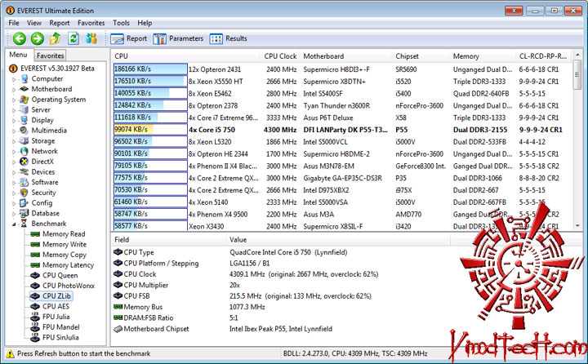Image resolution: width=588 pixels, height=364 pixels.
Task: Switch to the Favorites tab
Action: point(51,55)
